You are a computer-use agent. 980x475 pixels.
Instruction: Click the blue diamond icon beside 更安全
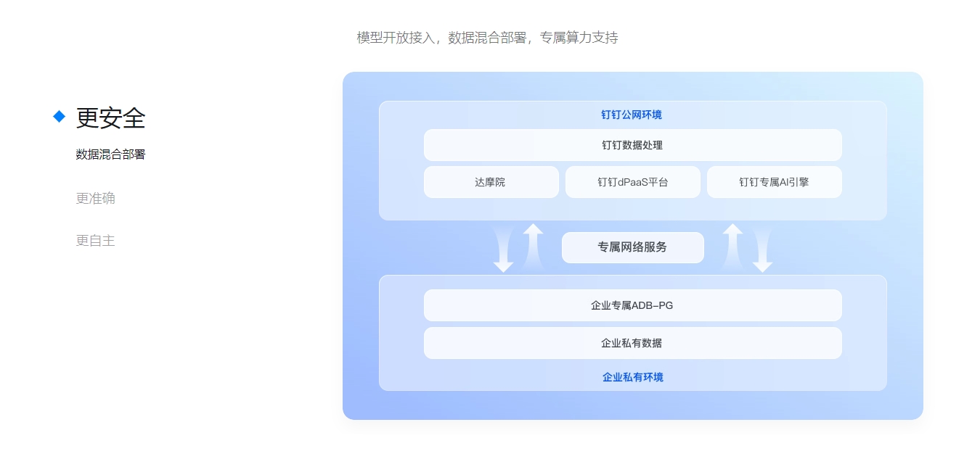[60, 116]
